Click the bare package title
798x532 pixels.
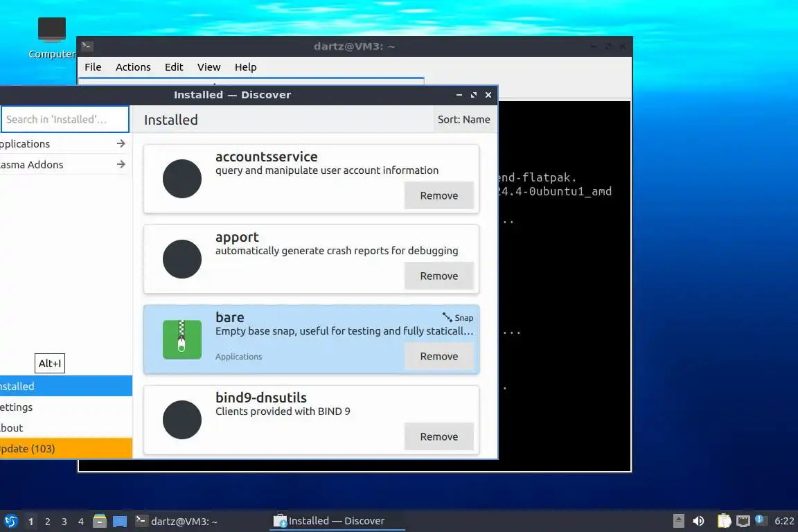pyautogui.click(x=229, y=317)
